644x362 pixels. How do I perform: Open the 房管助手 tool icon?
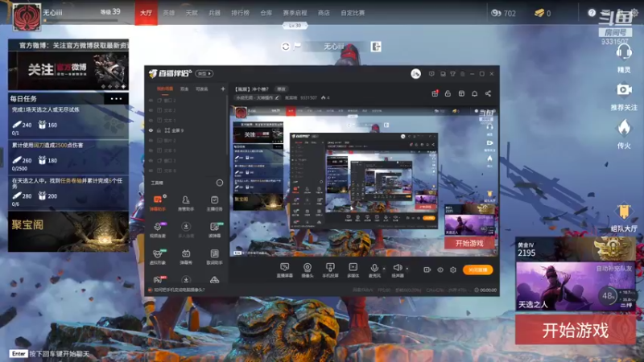coord(186,203)
